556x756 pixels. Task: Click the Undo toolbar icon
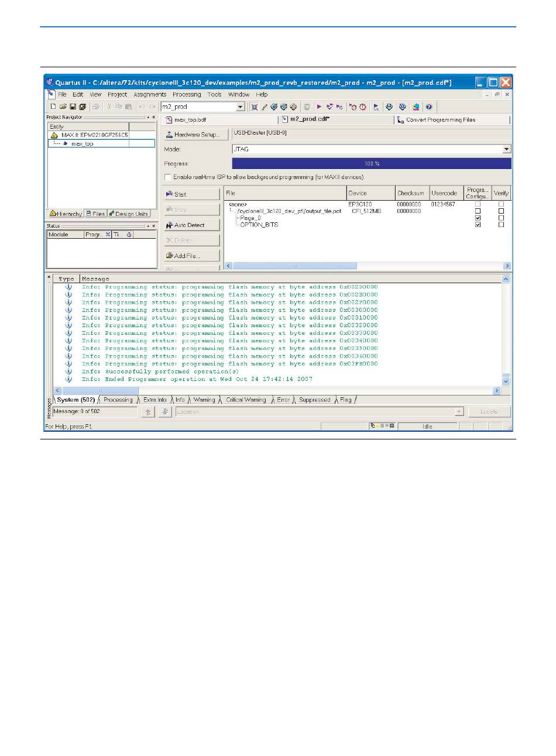click(142, 106)
